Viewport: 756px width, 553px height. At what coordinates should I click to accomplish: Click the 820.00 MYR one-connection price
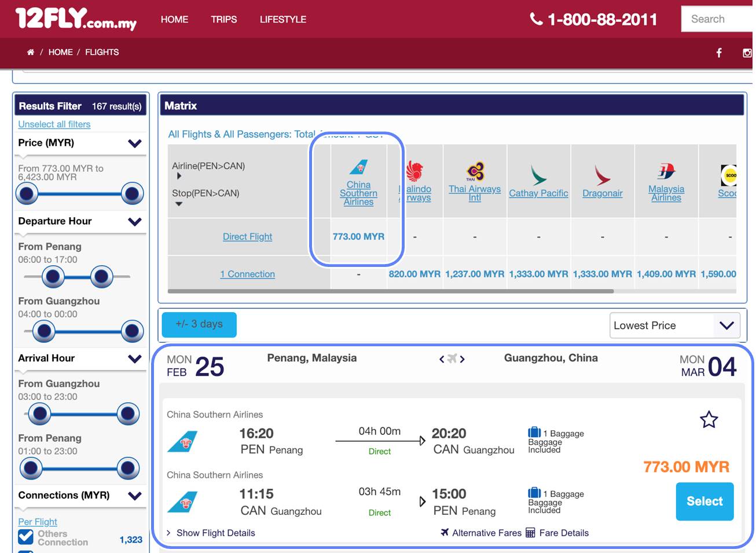[x=414, y=274]
